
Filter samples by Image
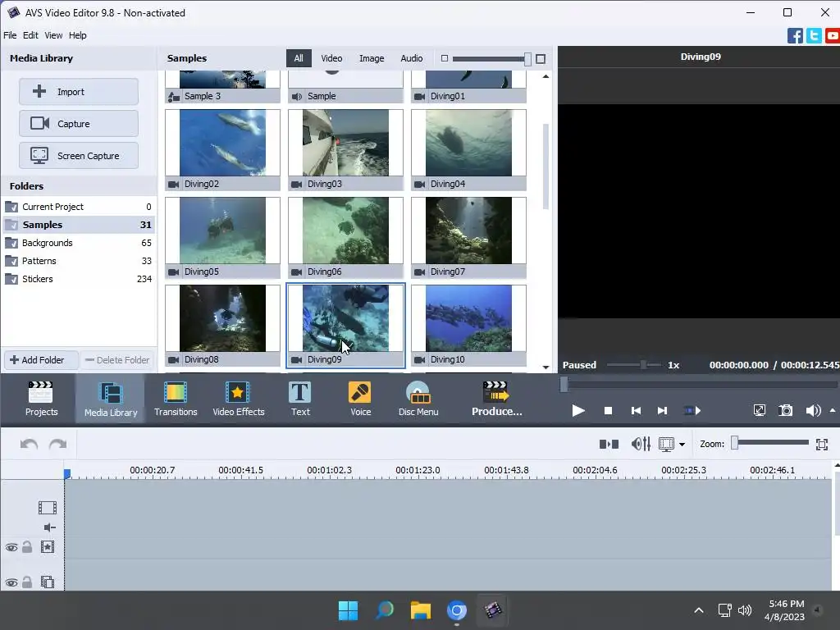click(372, 58)
